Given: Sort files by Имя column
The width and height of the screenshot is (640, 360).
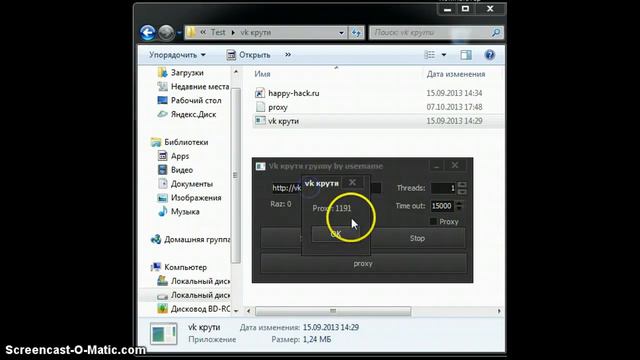Looking at the screenshot, I should pos(262,74).
